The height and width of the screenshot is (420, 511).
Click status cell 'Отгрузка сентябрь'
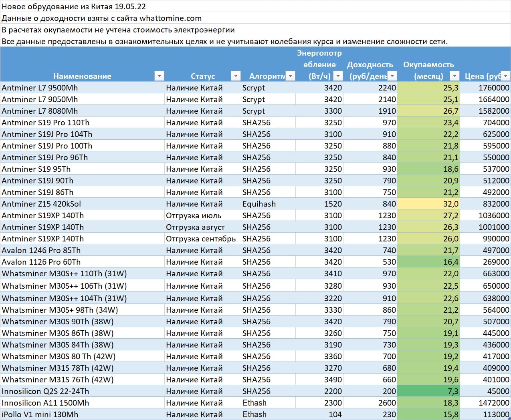(x=203, y=239)
